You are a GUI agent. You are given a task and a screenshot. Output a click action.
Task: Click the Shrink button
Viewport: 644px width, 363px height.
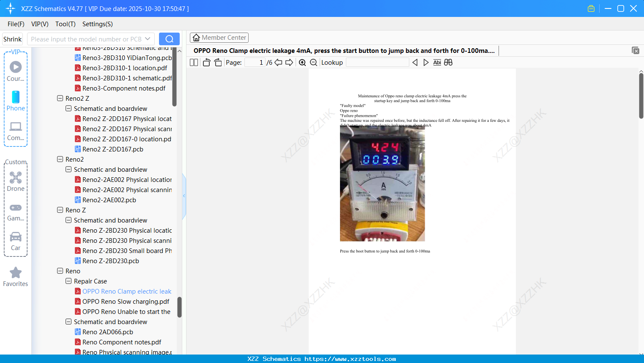tap(12, 39)
